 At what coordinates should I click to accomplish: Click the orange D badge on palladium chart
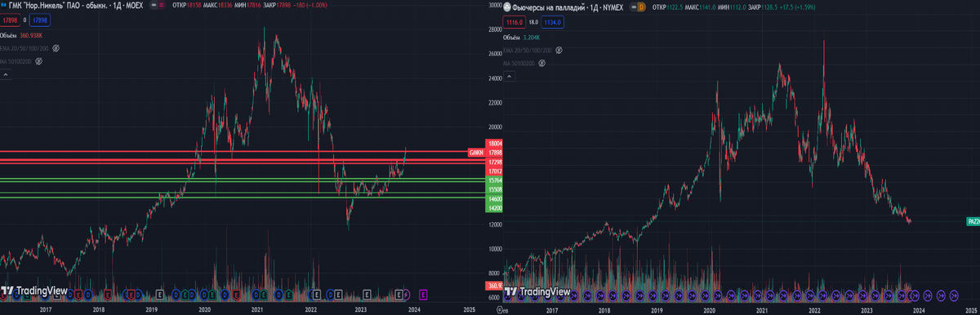click(x=641, y=7)
